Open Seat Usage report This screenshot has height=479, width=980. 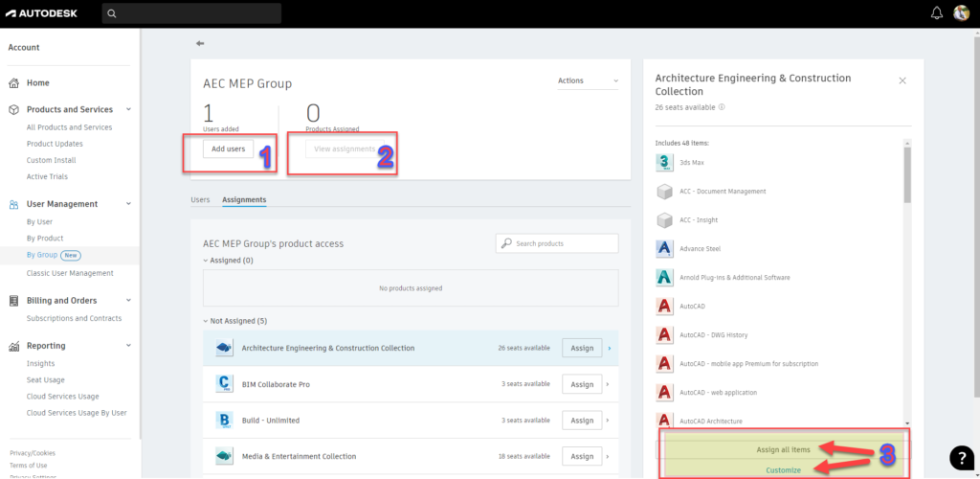tap(45, 379)
